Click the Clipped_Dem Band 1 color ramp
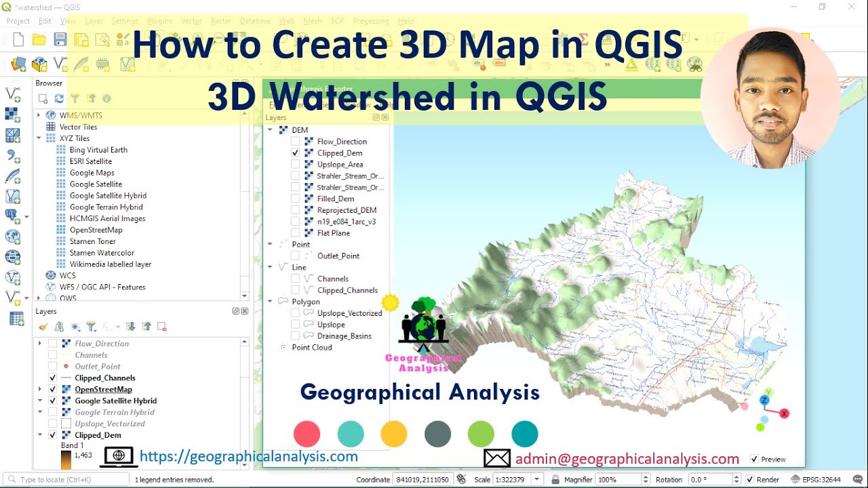The height and width of the screenshot is (488, 868). point(66,460)
